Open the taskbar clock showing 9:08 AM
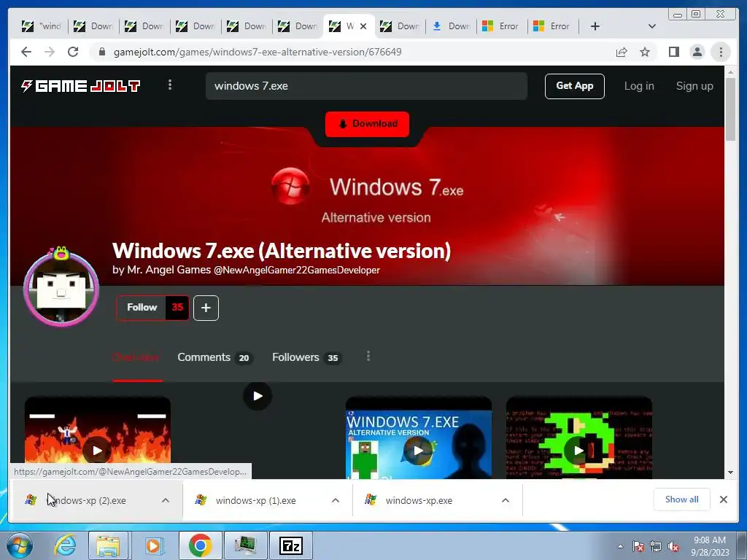This screenshot has height=560, width=747. 710,546
